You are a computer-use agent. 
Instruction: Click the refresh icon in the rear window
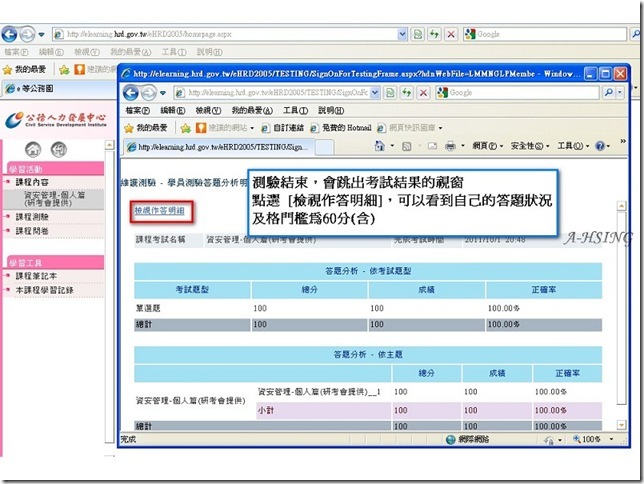pos(434,35)
